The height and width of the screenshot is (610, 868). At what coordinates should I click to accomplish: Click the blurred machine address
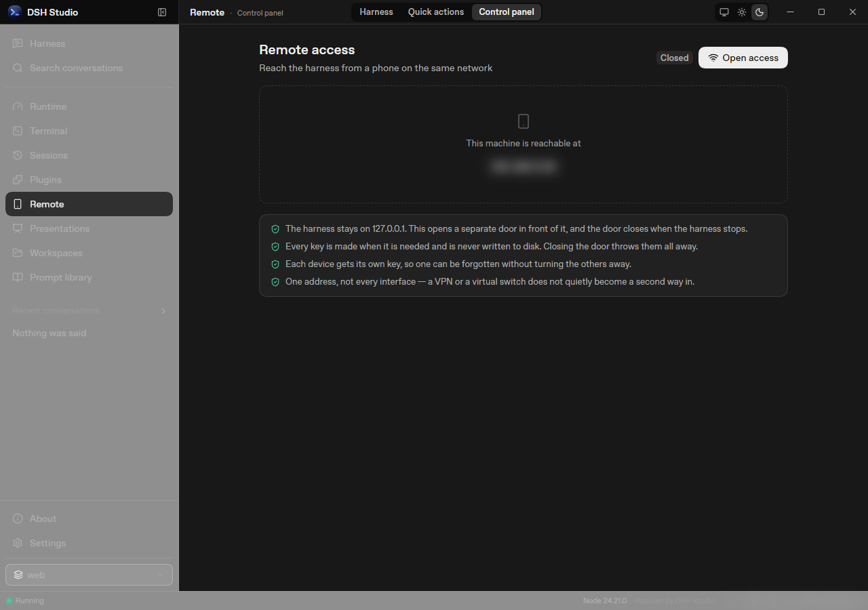click(524, 166)
